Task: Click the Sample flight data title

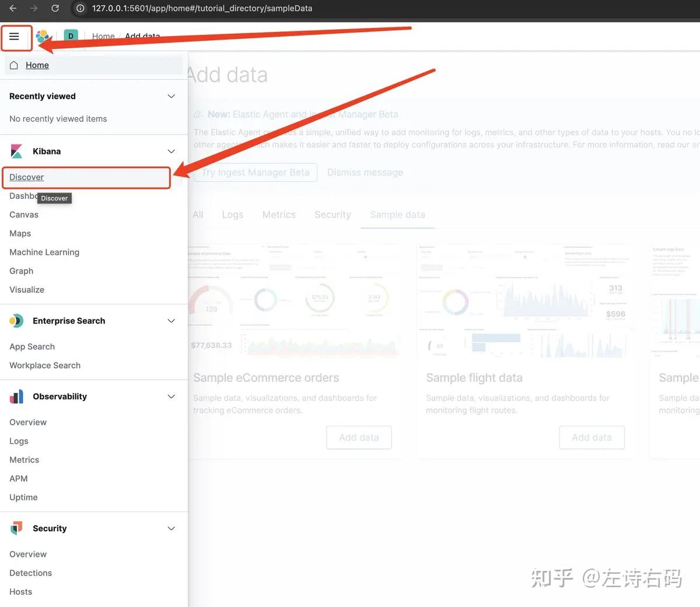Action: coord(474,378)
